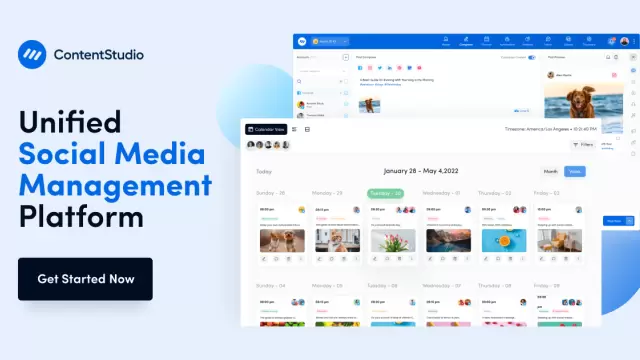Tick the first account's checkbox under Facebook
Screen dimensions: 640x360
click(346, 104)
